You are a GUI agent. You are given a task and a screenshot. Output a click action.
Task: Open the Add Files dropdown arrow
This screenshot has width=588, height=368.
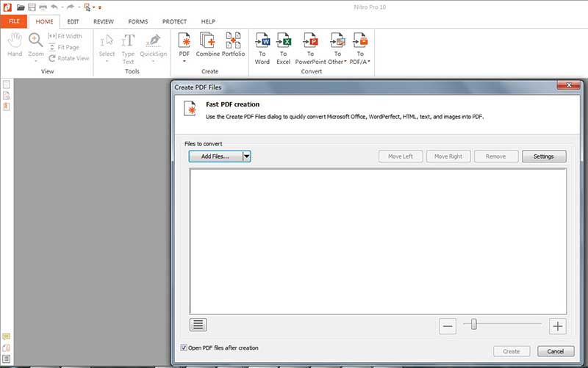click(247, 156)
